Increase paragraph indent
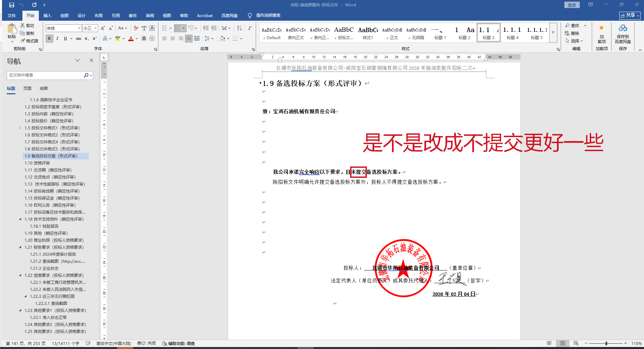Viewport: 644px width, 349px height. tap(214, 28)
